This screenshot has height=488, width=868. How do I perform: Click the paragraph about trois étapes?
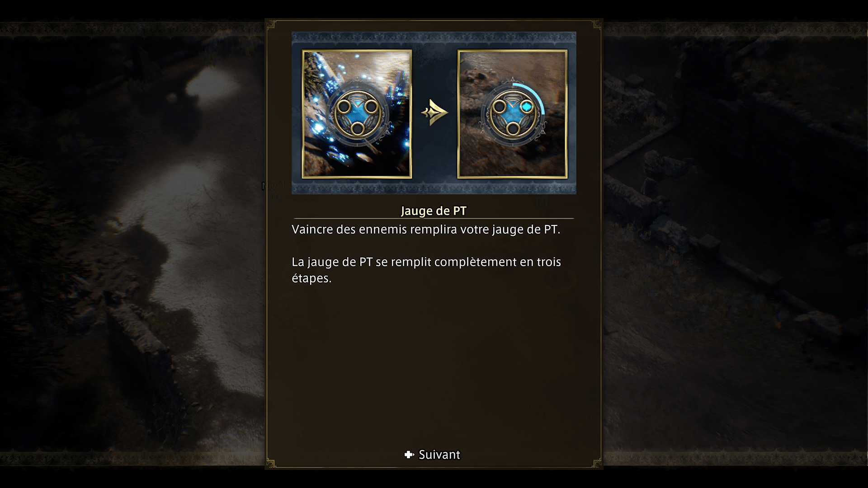pos(426,270)
